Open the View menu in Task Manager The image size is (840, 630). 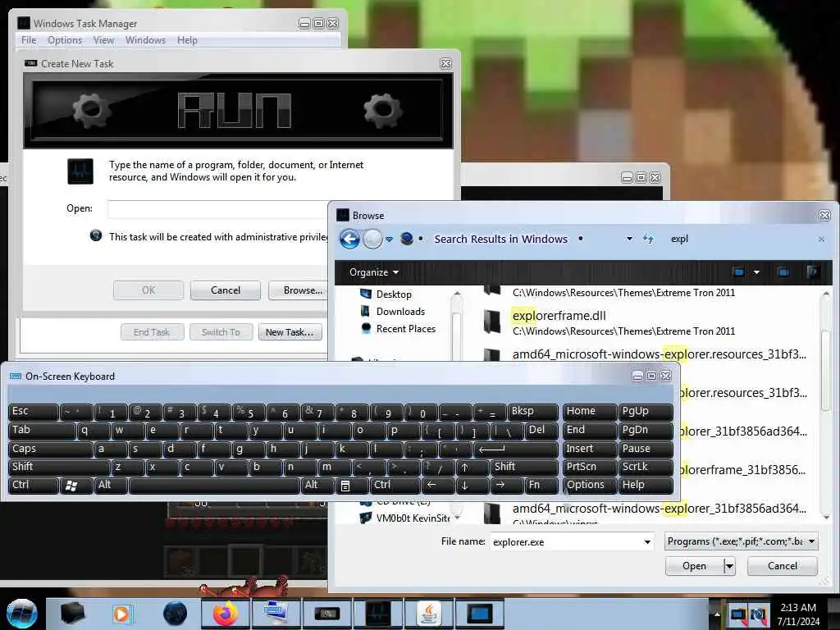(x=103, y=40)
